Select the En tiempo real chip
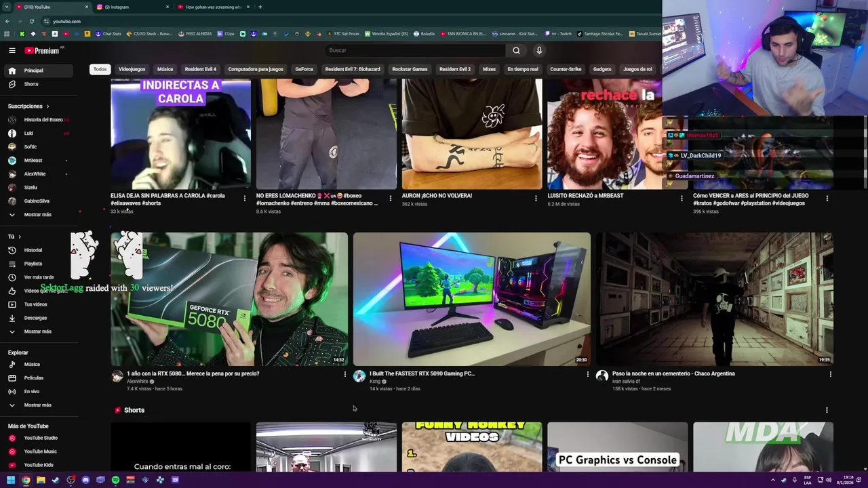Image resolution: width=868 pixels, height=488 pixels. click(x=523, y=69)
